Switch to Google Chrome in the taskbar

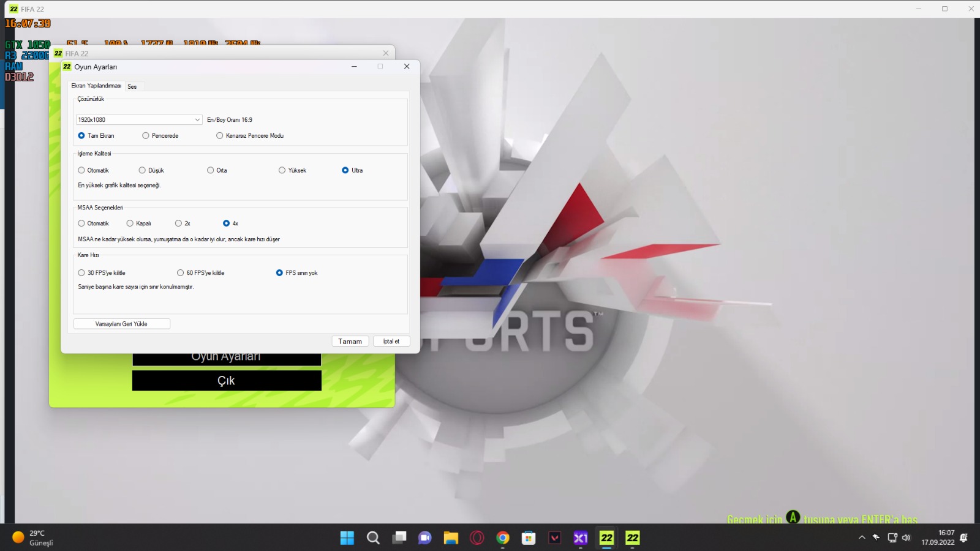[503, 538]
